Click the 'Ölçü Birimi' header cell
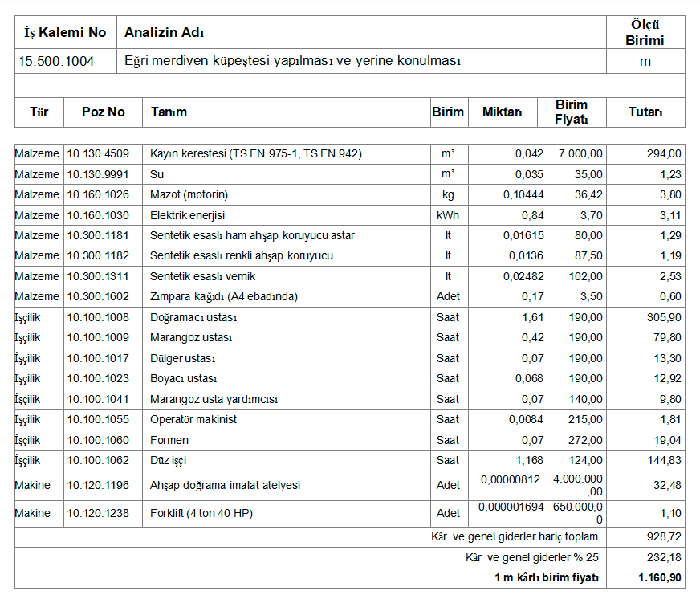This screenshot has width=700, height=603. tap(645, 33)
